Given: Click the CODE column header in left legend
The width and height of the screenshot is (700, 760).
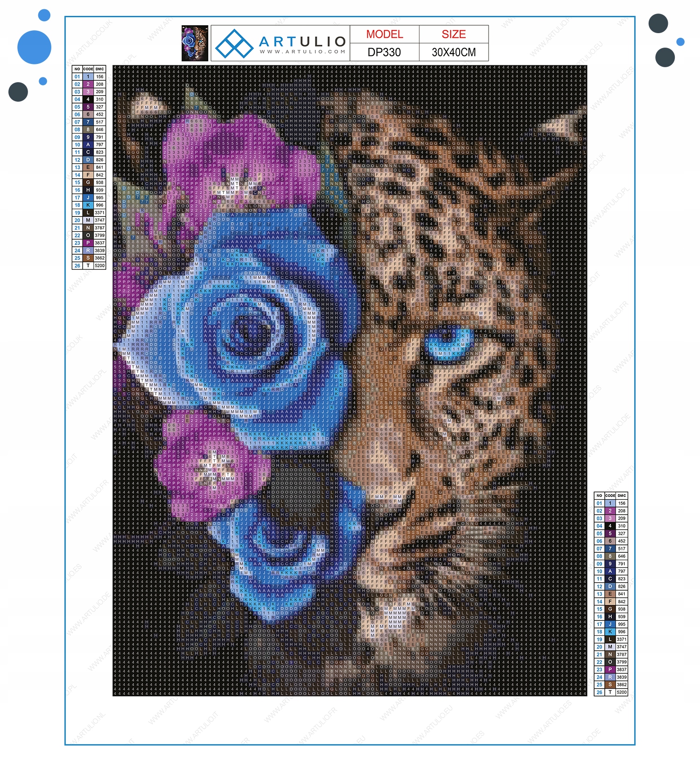Looking at the screenshot, I should (88, 69).
